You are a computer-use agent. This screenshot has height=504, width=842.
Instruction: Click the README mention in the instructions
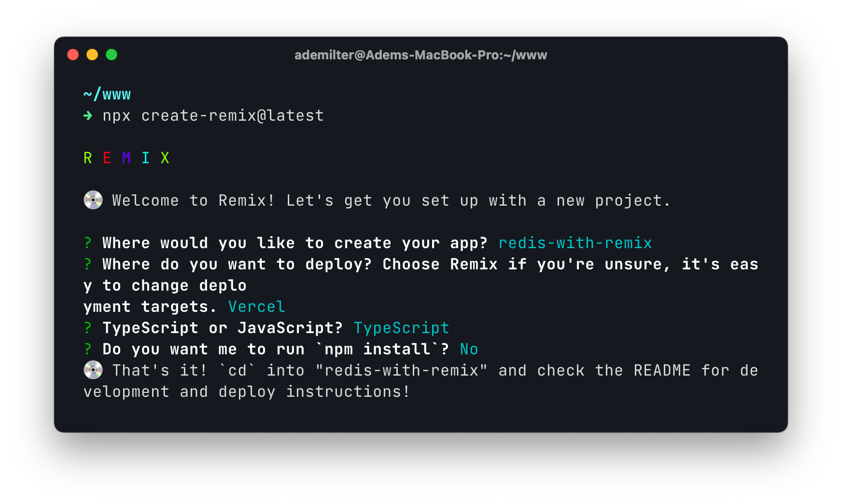click(662, 370)
